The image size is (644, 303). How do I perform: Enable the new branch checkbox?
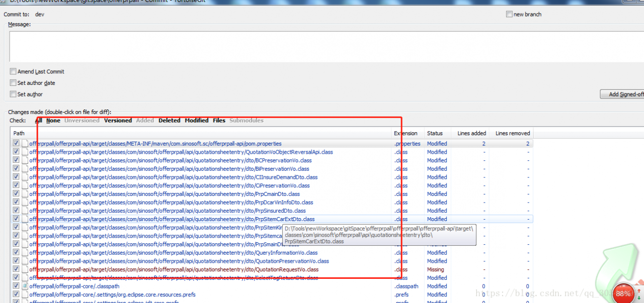[x=509, y=14]
